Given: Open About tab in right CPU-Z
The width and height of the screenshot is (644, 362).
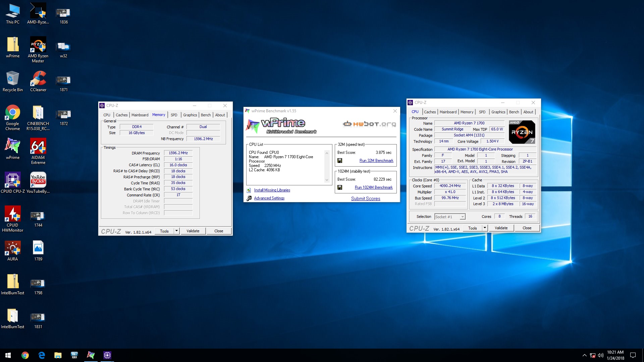Looking at the screenshot, I should [528, 112].
